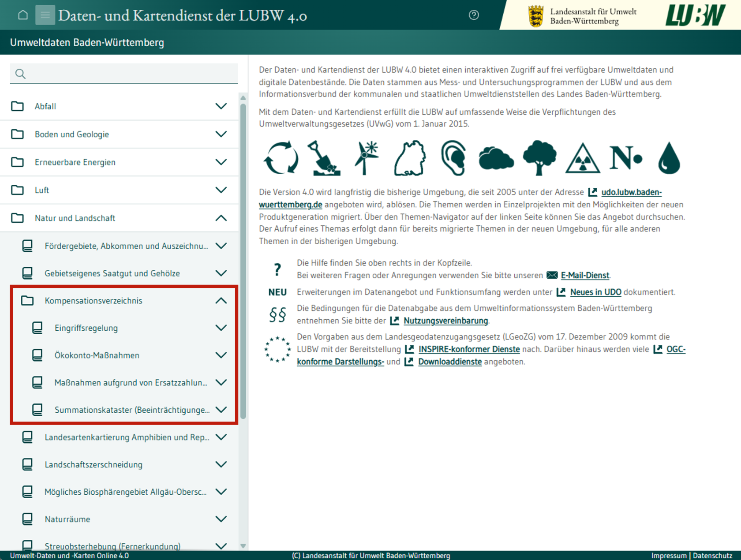
Task: Click the folder icon beside Kompensationsverzeichnis
Action: 27,300
